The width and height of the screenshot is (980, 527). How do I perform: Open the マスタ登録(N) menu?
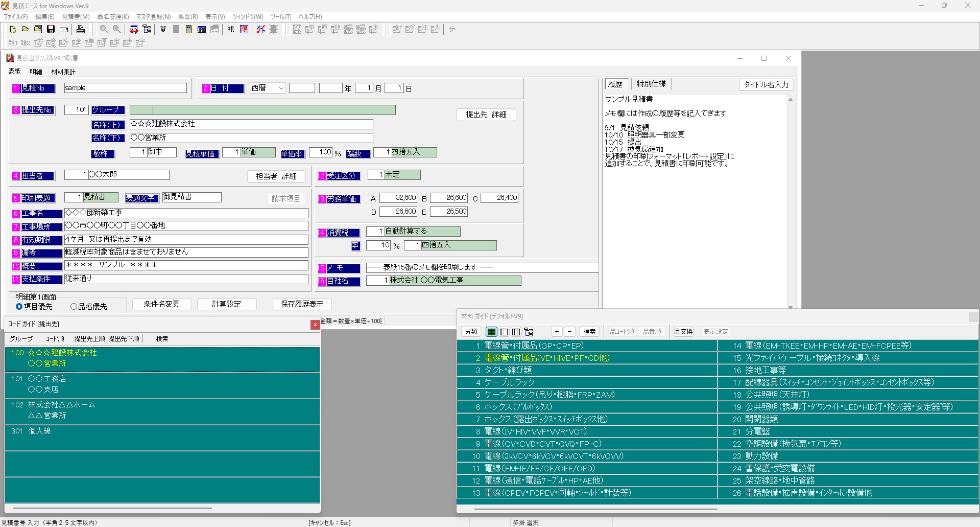click(153, 17)
